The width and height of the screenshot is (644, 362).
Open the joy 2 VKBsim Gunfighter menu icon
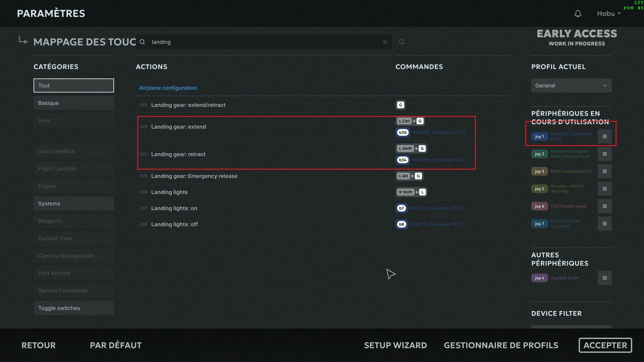tap(604, 154)
